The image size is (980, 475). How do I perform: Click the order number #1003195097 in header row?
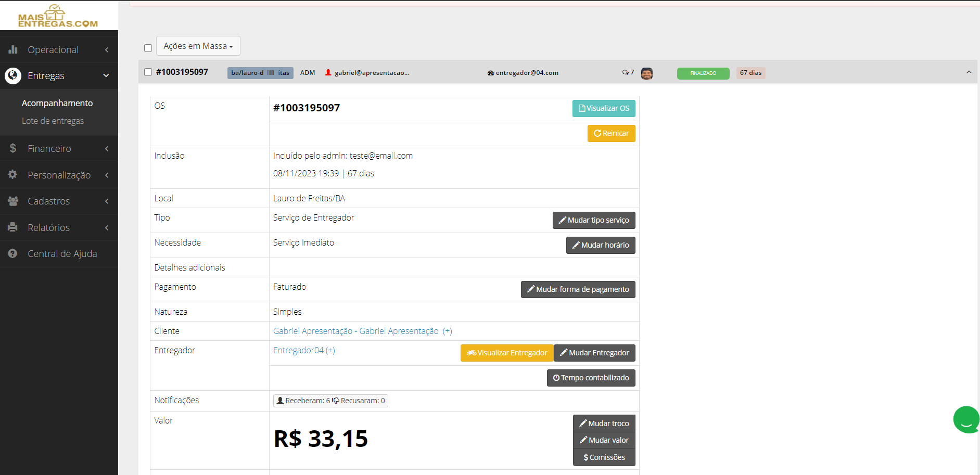click(x=182, y=72)
